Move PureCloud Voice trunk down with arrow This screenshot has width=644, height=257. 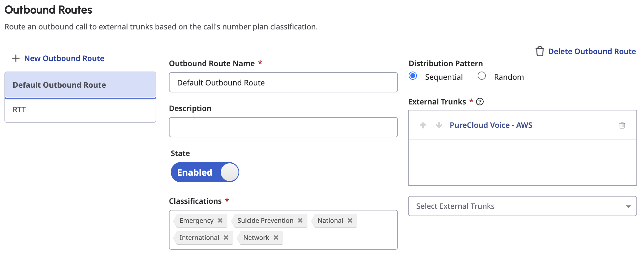click(x=439, y=125)
